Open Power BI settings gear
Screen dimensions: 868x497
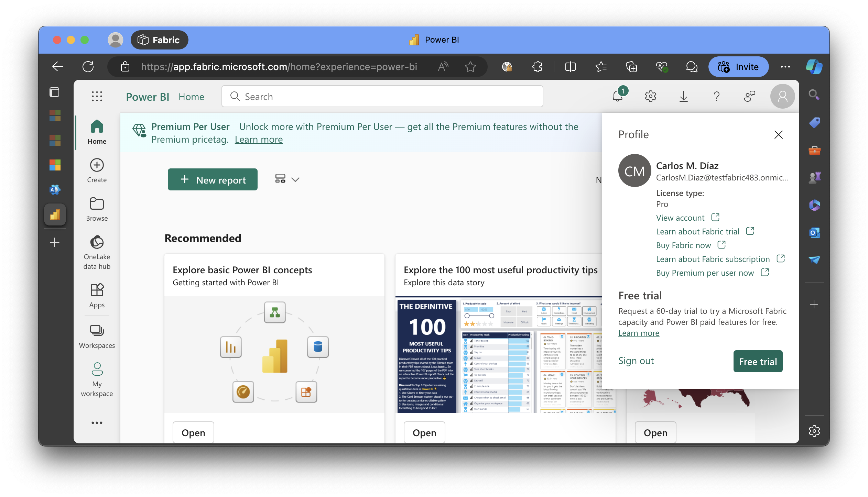click(650, 97)
